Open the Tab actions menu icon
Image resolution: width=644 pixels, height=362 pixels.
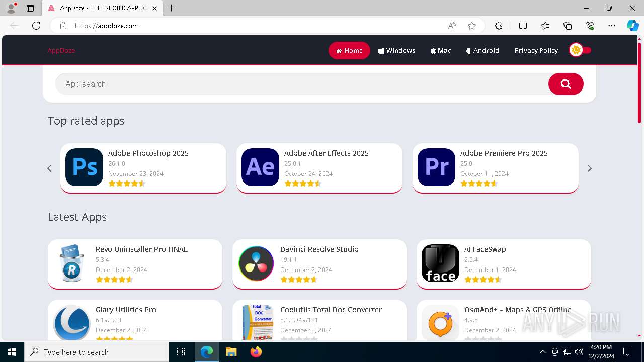tap(30, 8)
